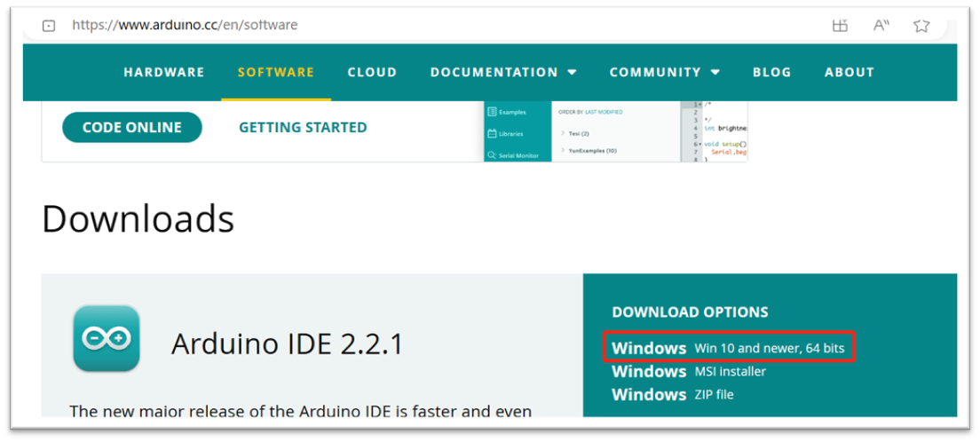Expand the COMMUNITY dropdown
This screenshot has height=442, width=980.
[664, 72]
